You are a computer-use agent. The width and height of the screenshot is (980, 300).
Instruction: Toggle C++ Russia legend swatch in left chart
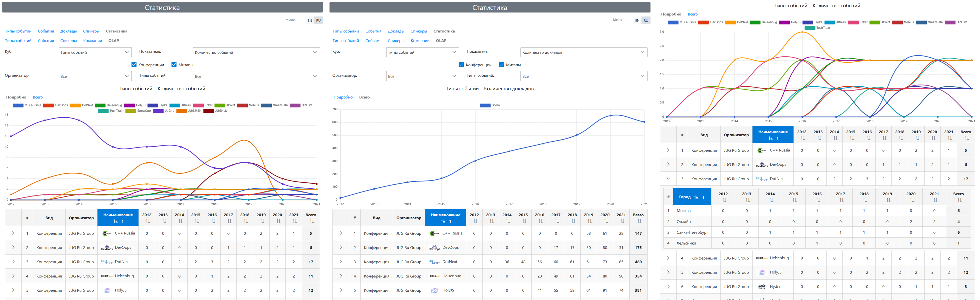coord(18,105)
